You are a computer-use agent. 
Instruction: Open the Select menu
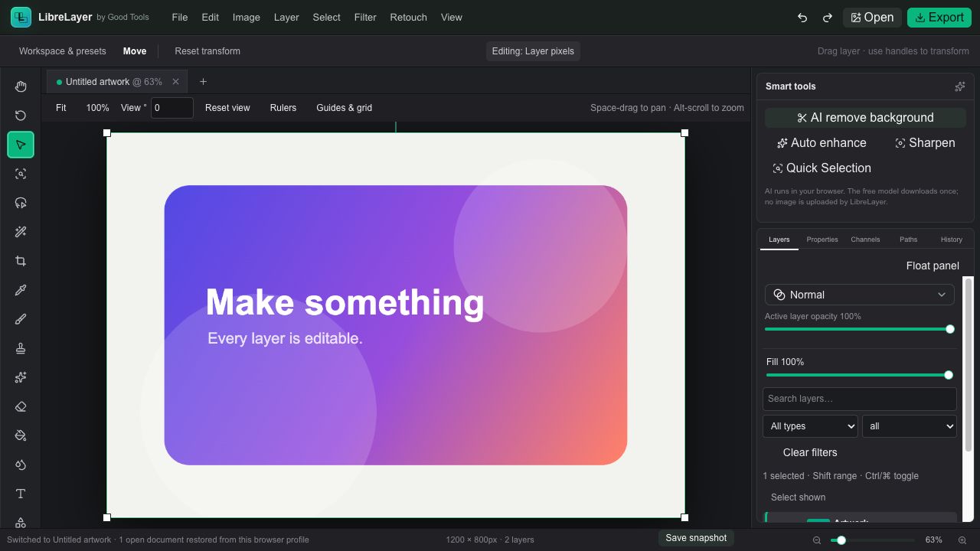click(326, 17)
